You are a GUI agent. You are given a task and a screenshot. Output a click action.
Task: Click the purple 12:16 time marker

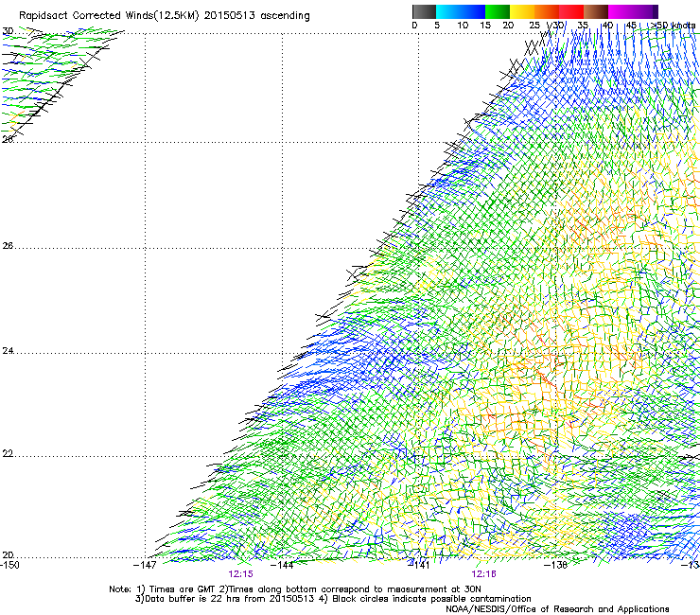coord(484,574)
